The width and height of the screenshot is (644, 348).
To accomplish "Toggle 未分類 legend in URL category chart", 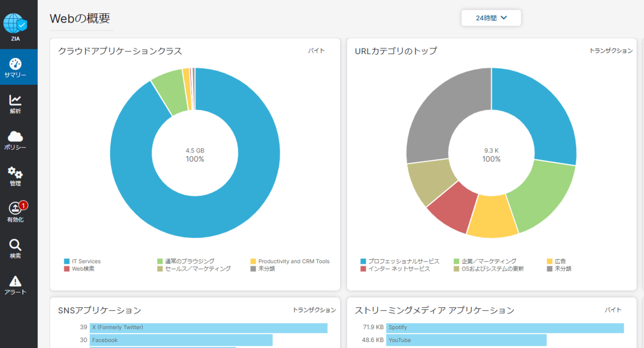I will point(550,269).
